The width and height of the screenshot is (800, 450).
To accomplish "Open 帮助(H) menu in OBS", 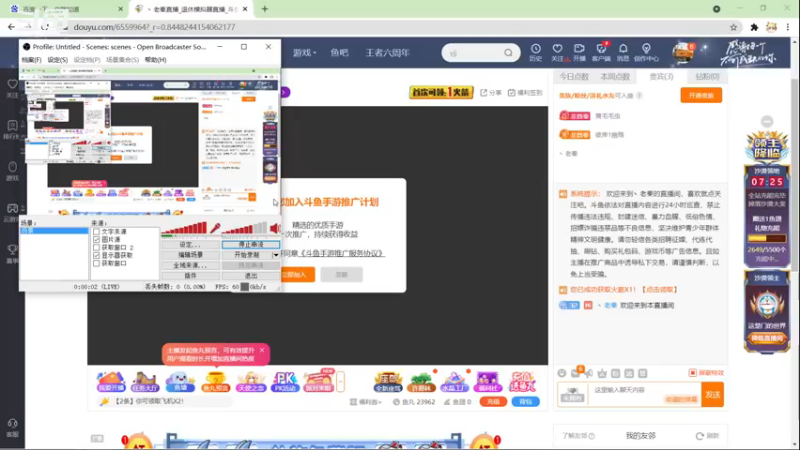I will [x=156, y=60].
